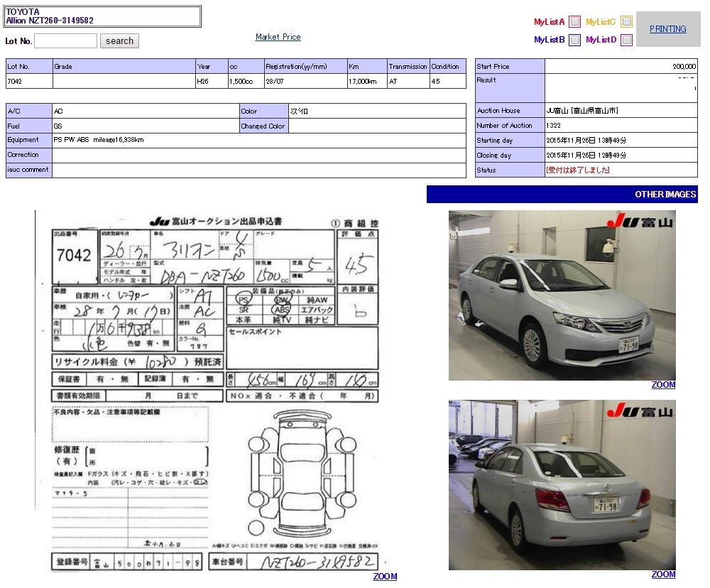Screen dimensions: 710x588
Task: Zoom the auction sheet via ZOOM link
Action: coord(385,576)
